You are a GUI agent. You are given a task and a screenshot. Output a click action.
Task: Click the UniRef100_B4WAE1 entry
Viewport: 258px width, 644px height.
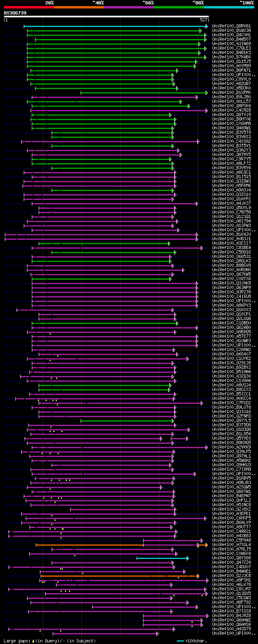[231, 571]
